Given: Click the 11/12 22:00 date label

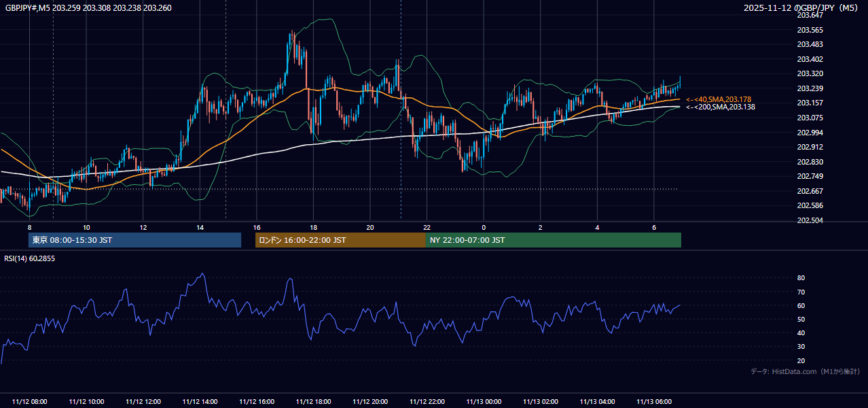Looking at the screenshot, I should click(x=427, y=402).
